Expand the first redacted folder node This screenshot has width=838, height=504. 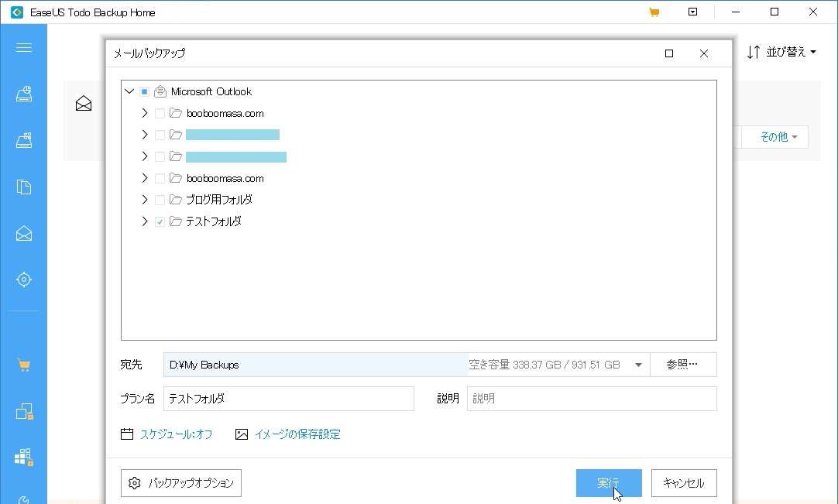pyautogui.click(x=144, y=135)
